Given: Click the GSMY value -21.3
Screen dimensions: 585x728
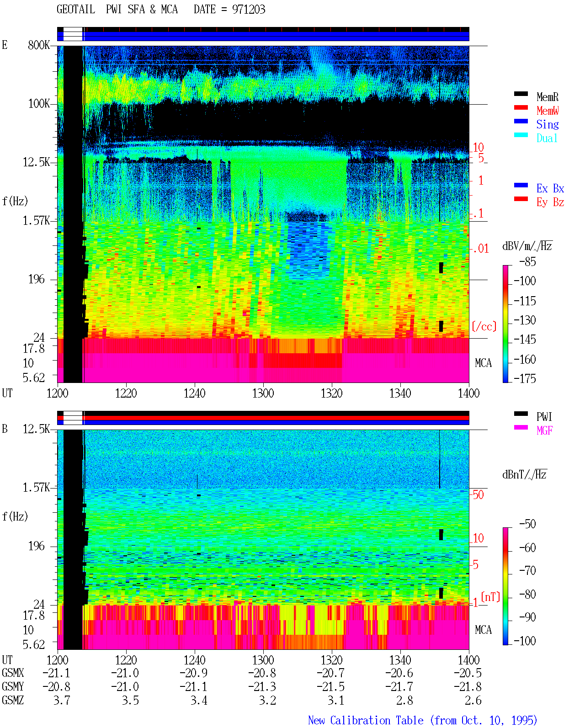Looking at the screenshot, I should pos(262,686).
